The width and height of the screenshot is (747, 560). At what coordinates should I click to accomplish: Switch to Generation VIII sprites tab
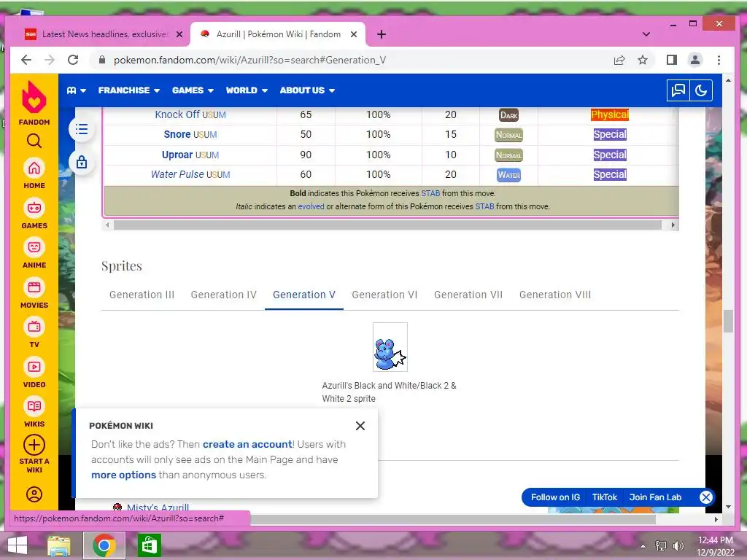click(555, 295)
